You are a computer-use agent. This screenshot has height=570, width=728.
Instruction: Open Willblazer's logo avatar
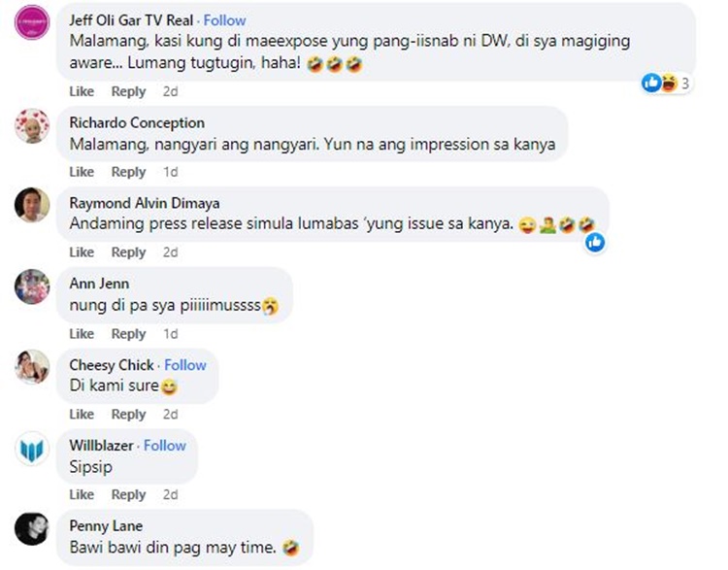coord(32,449)
